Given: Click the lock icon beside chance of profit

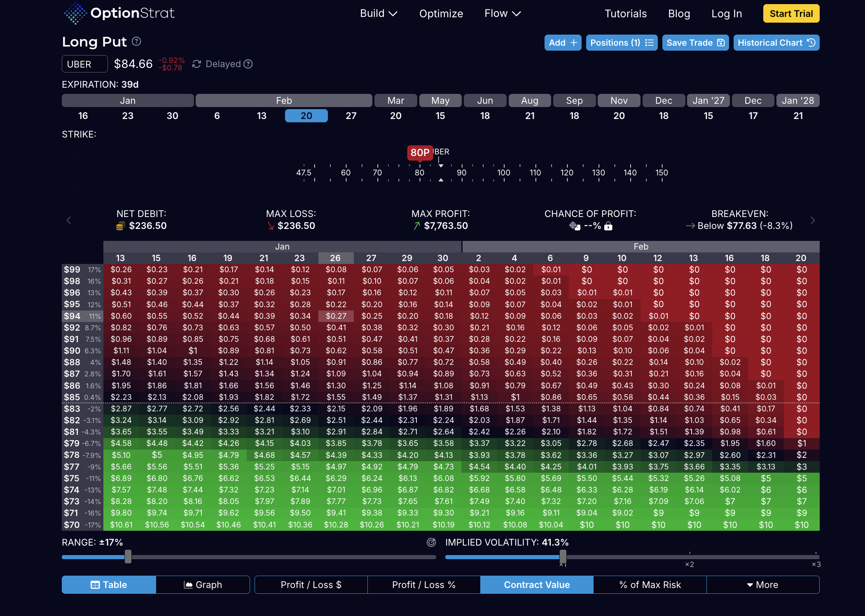Looking at the screenshot, I should coord(608,226).
